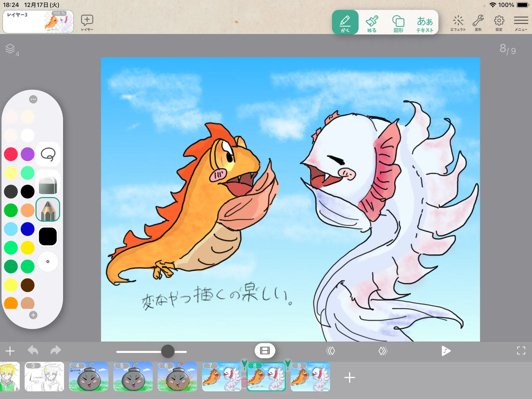
Task: Pick the peach orange swatch beside green
Action: 28,210
